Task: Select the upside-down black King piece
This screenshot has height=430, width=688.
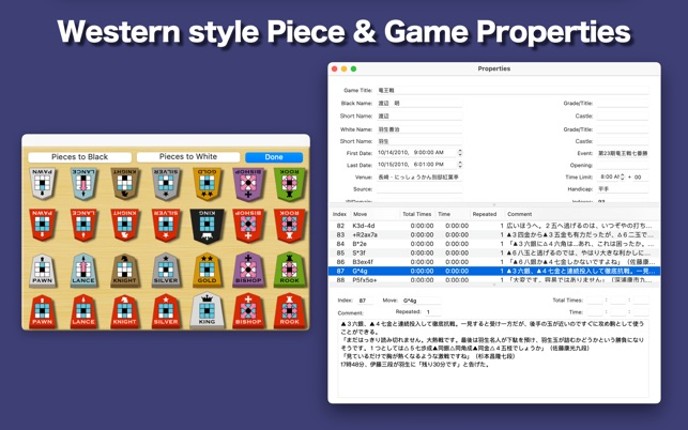Action: pos(207,226)
